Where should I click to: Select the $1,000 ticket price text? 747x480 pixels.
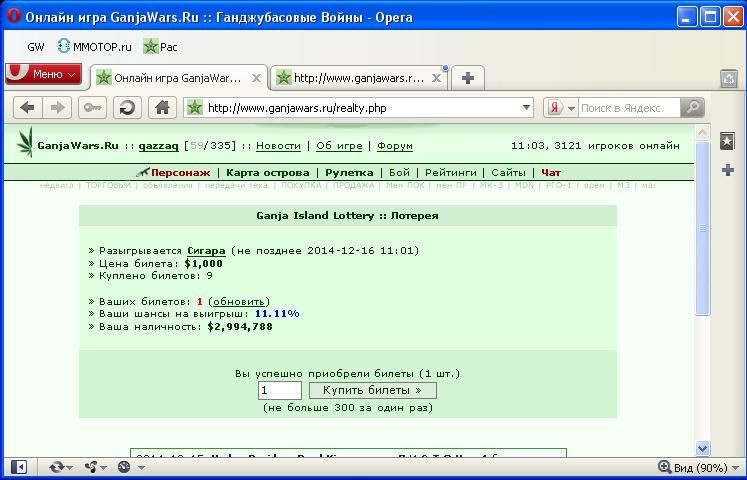(x=203, y=263)
